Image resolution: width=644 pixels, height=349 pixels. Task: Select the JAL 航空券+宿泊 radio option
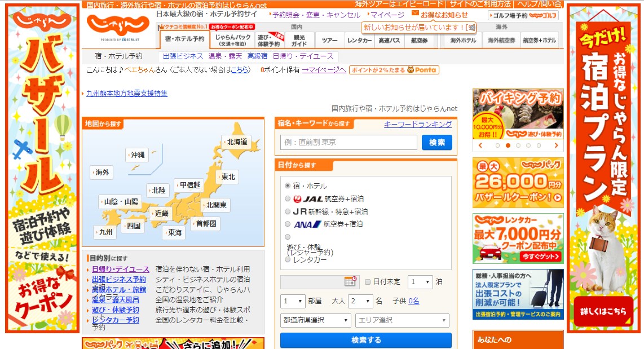pyautogui.click(x=288, y=198)
